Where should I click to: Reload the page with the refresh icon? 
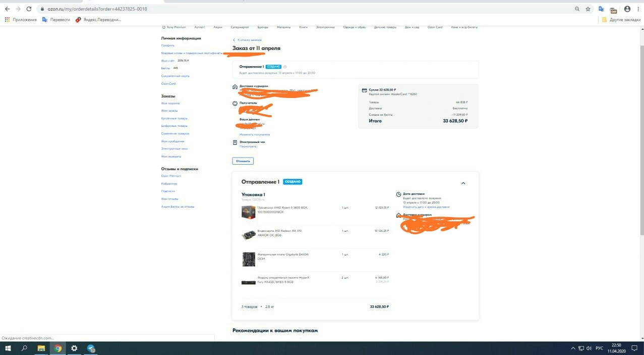[29, 9]
